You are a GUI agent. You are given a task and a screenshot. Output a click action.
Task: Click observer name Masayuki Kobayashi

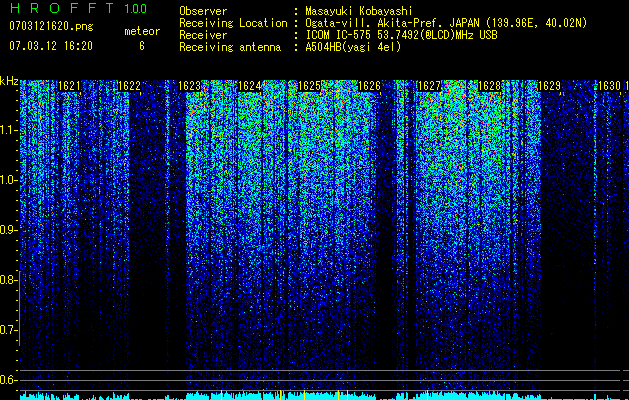pos(359,11)
